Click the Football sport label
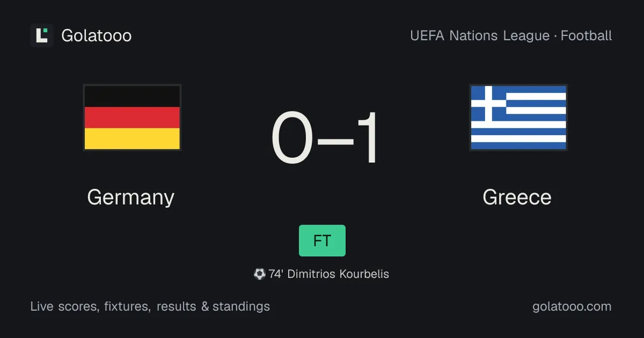The height and width of the screenshot is (338, 644). tap(587, 36)
